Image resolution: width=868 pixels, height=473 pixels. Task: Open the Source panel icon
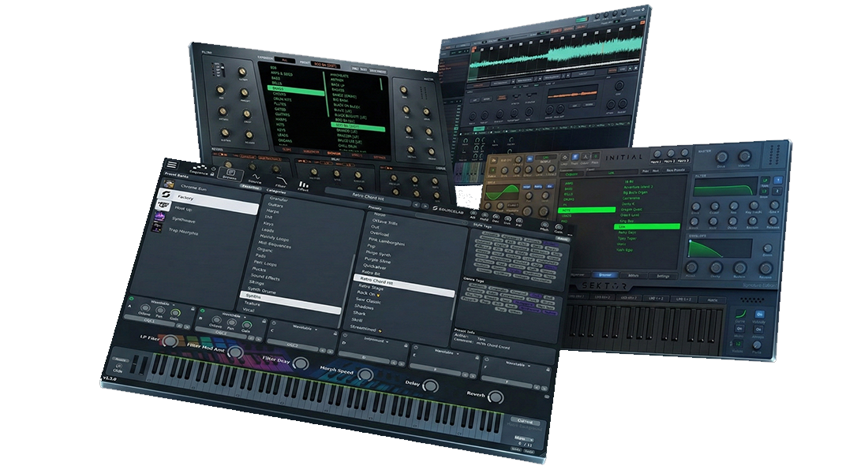pos(254,178)
